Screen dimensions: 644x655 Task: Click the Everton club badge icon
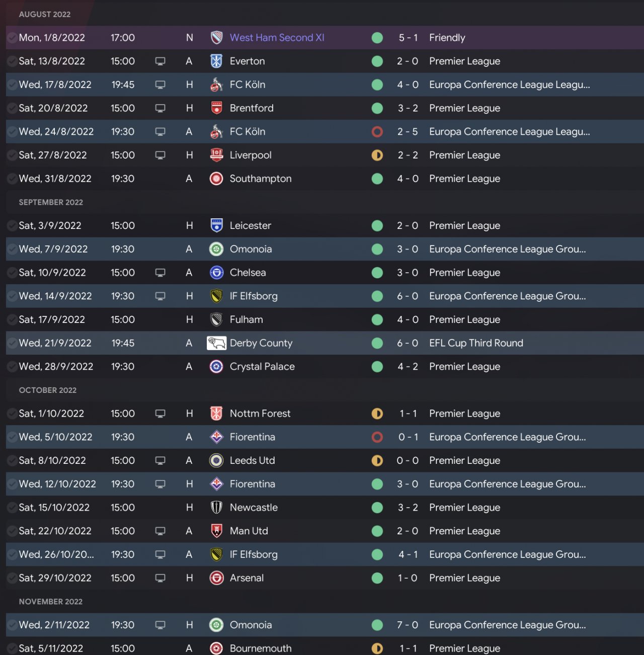coord(216,61)
